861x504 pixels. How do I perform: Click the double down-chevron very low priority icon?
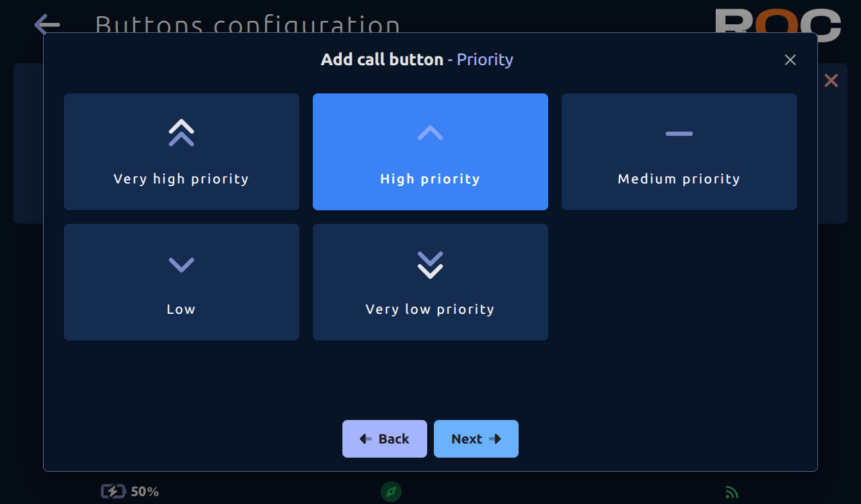pyautogui.click(x=430, y=265)
